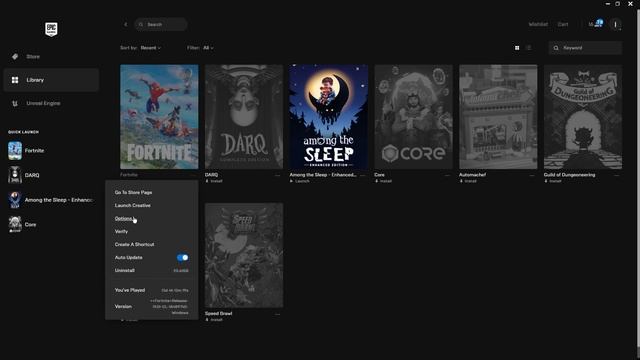Image resolution: width=640 pixels, height=360 pixels.
Task: Click the Keyword filter field
Action: (585, 48)
